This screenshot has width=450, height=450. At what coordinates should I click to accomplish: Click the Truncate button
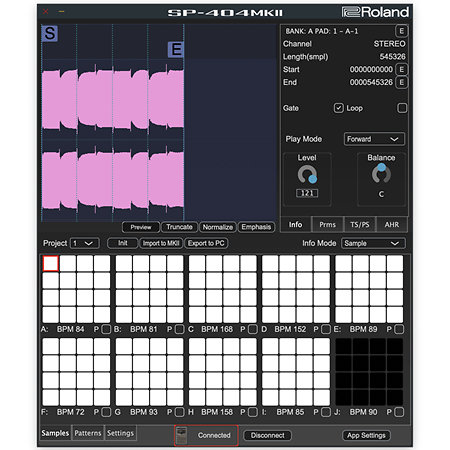click(179, 227)
